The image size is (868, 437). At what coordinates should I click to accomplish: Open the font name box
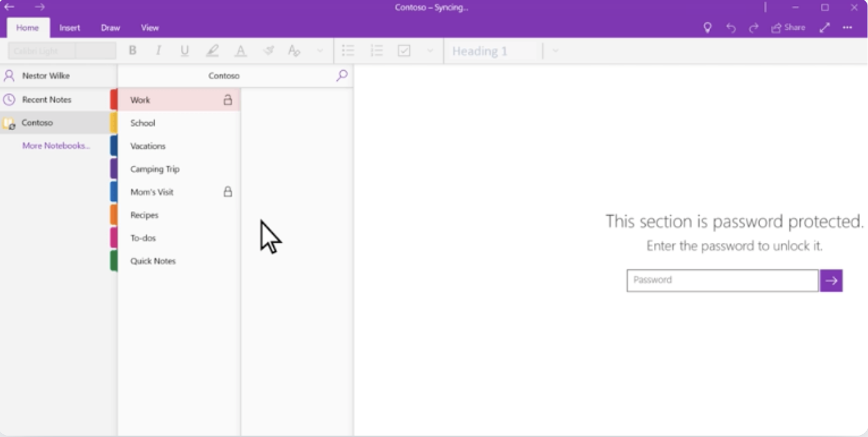tap(42, 51)
